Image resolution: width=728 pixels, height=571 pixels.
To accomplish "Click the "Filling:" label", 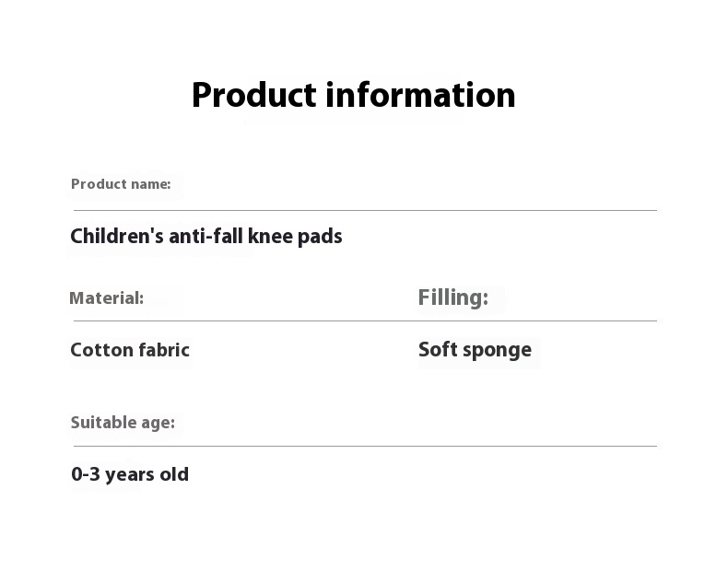I will pyautogui.click(x=452, y=297).
